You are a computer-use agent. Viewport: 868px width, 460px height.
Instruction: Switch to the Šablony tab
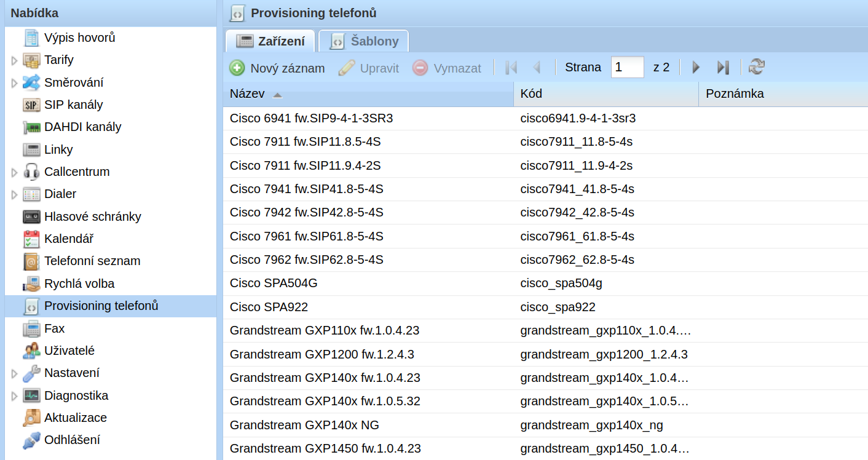[364, 41]
